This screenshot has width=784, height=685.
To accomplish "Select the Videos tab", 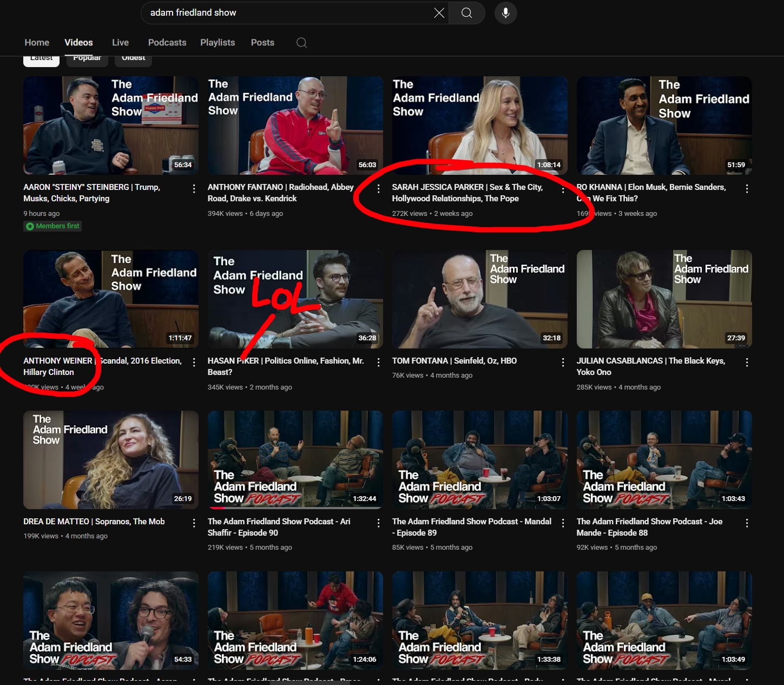I will pyautogui.click(x=78, y=42).
